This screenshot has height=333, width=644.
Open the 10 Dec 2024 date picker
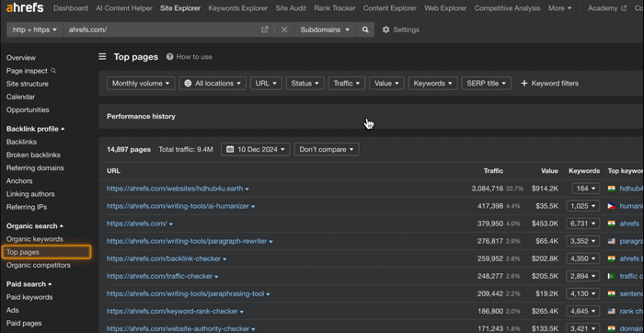coord(256,149)
